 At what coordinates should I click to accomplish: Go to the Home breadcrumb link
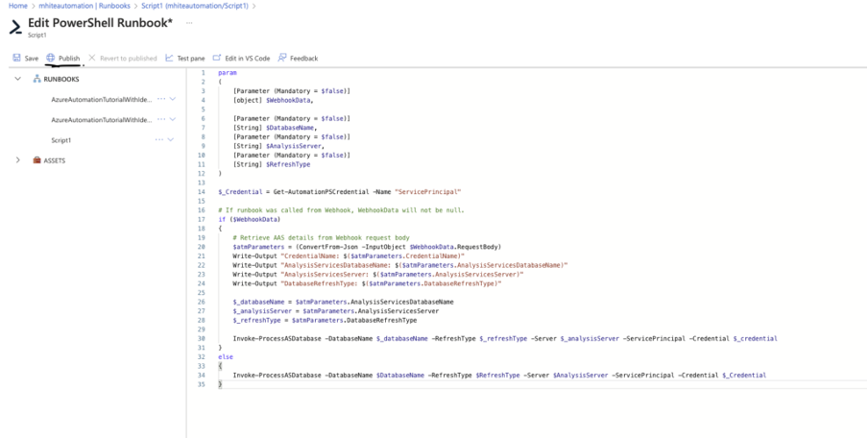16,6
